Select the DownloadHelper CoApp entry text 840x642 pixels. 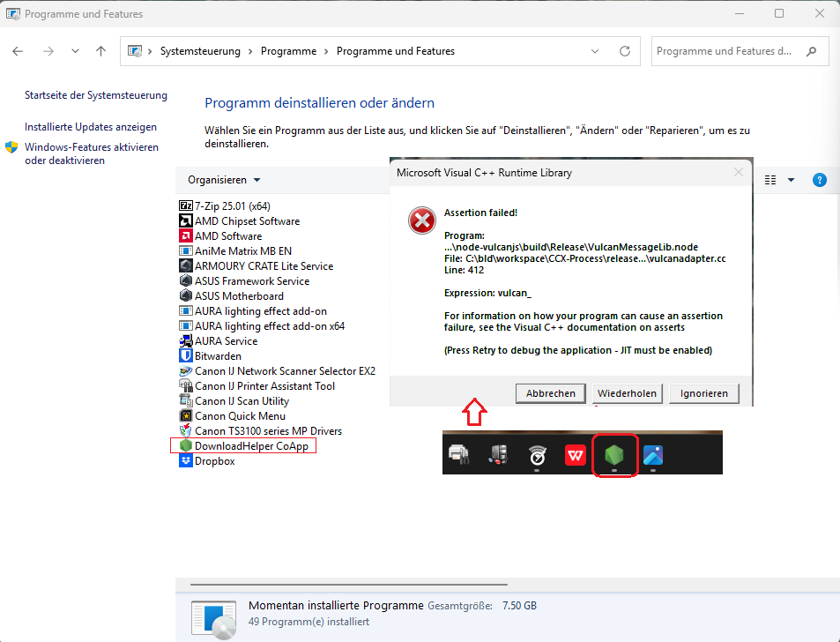pyautogui.click(x=252, y=446)
